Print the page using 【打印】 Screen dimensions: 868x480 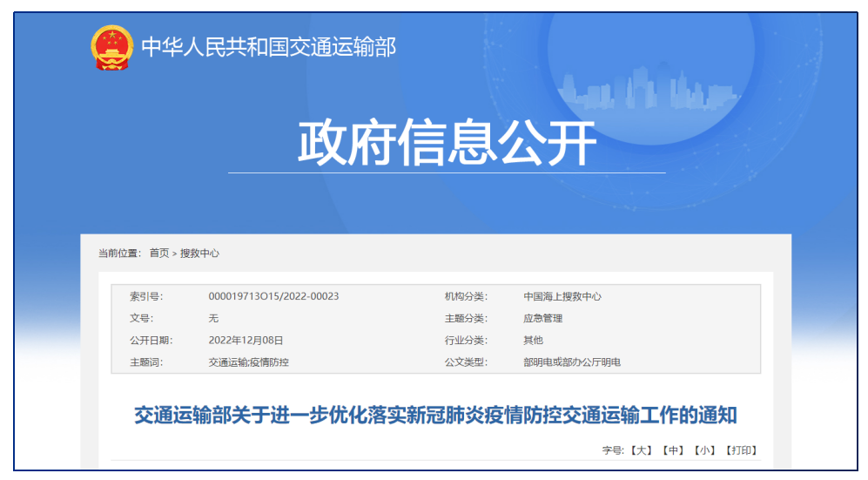[x=741, y=450]
